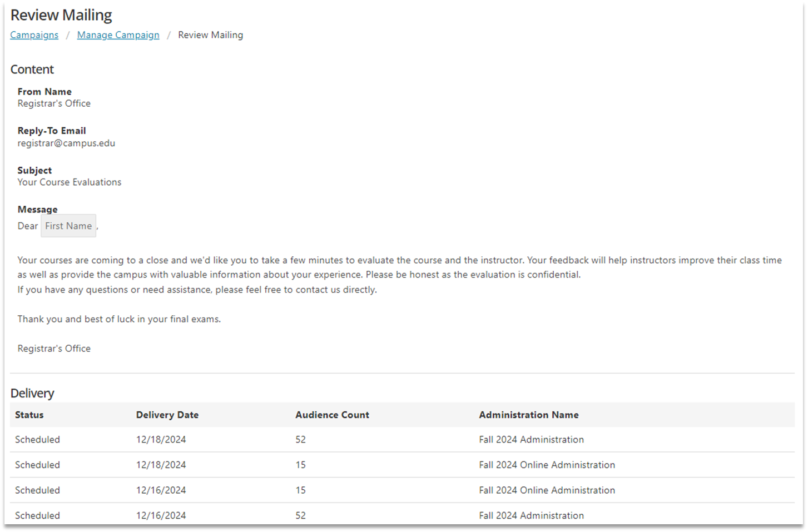Click the Administration Name column header
808x532 pixels.
(529, 415)
